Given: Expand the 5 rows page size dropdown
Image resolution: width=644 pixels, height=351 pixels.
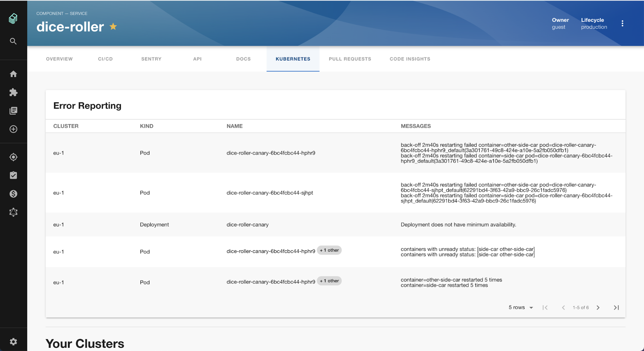Looking at the screenshot, I should pos(521,308).
